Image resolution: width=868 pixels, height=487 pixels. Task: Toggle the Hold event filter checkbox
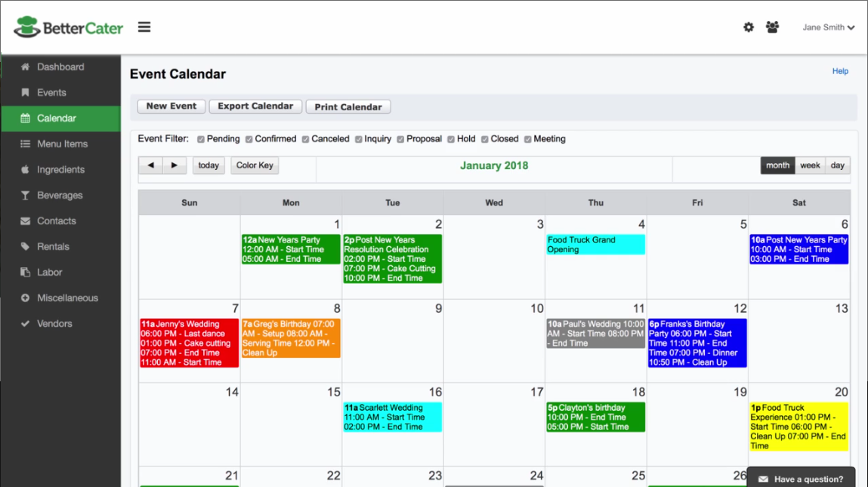[451, 140]
